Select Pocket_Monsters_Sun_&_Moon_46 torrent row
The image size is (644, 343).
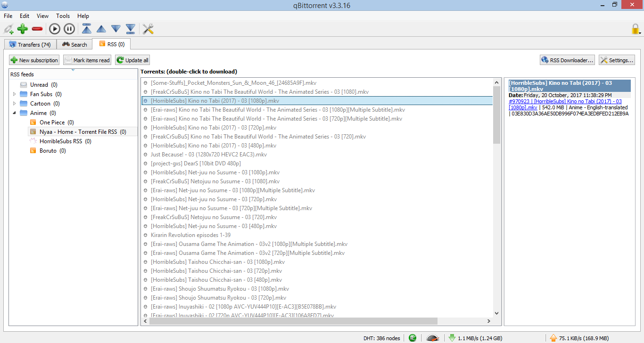(x=317, y=83)
